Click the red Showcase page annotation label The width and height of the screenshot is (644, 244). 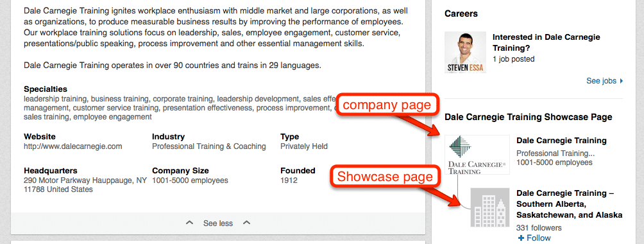385,177
